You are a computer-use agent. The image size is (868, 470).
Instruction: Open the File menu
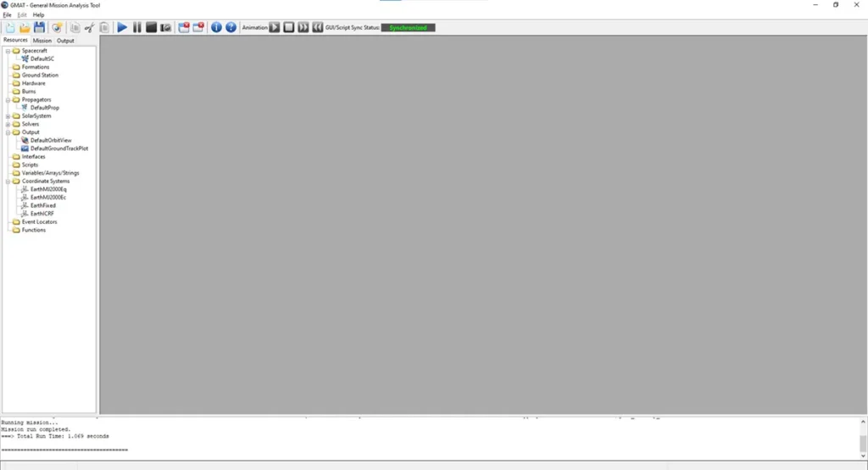click(x=7, y=14)
